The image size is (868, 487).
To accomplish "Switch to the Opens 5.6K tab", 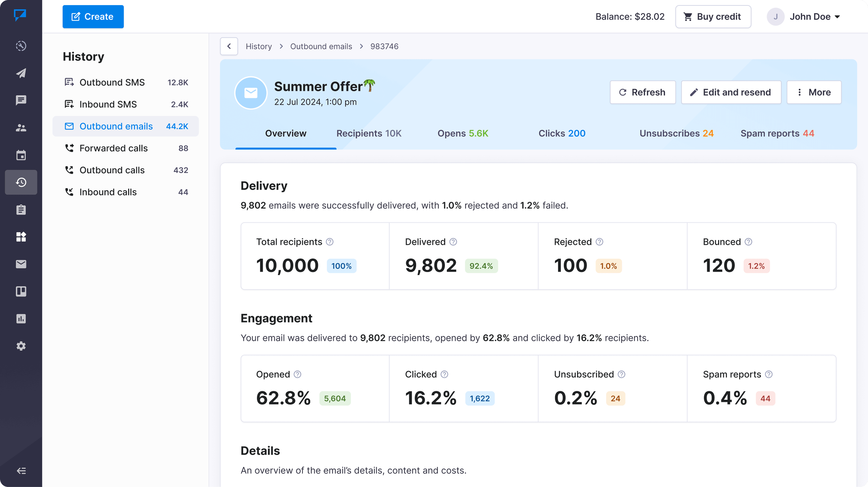I will click(463, 133).
